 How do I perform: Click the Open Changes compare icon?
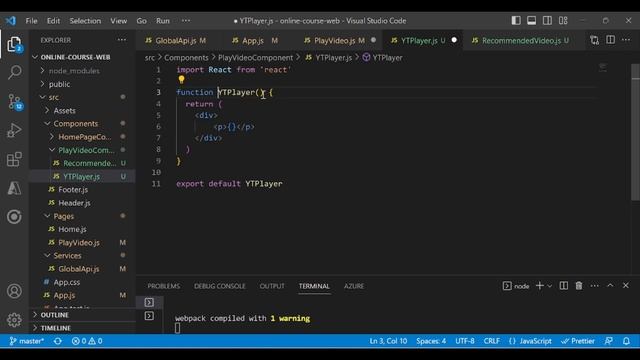pyautogui.click(x=594, y=40)
